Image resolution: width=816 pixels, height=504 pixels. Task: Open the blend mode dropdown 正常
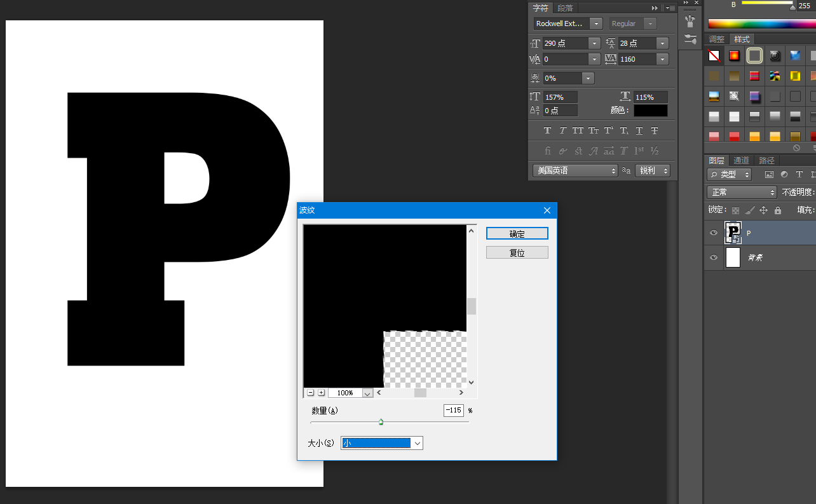click(742, 192)
